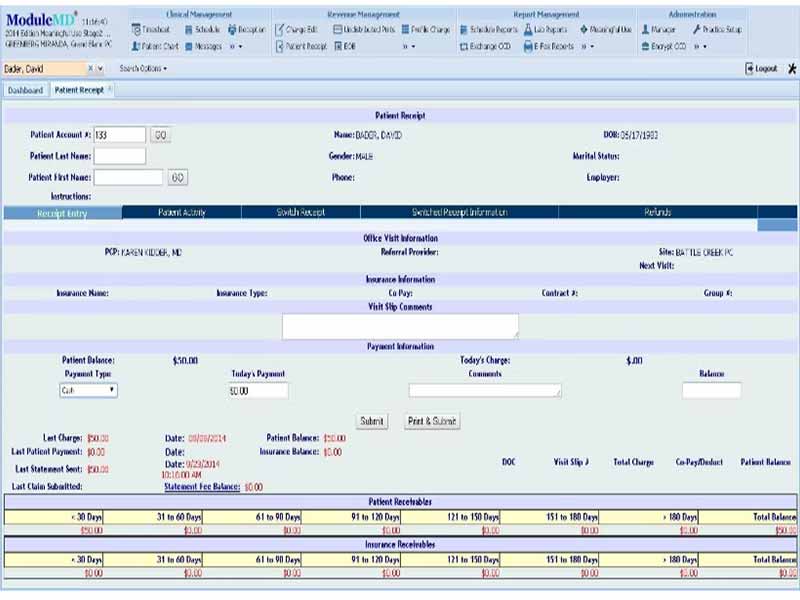Open the Messages icon
This screenshot has width=800, height=600.
click(x=189, y=46)
